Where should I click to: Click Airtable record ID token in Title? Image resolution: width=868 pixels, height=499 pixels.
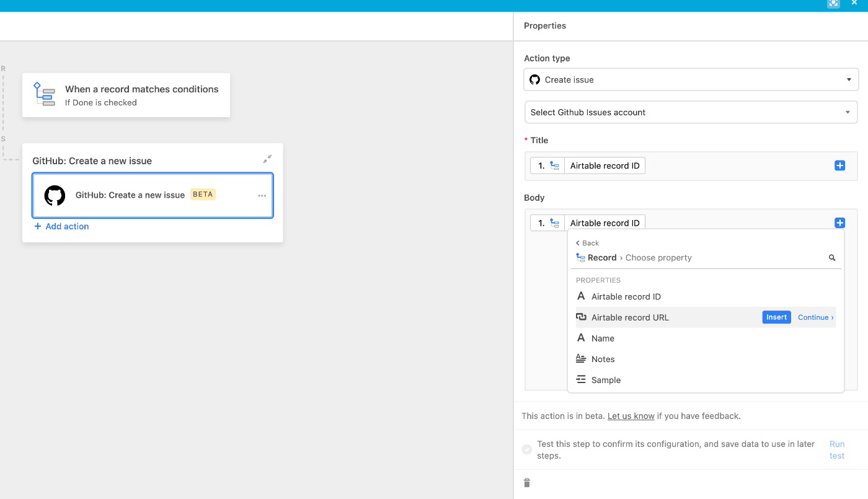tap(588, 166)
